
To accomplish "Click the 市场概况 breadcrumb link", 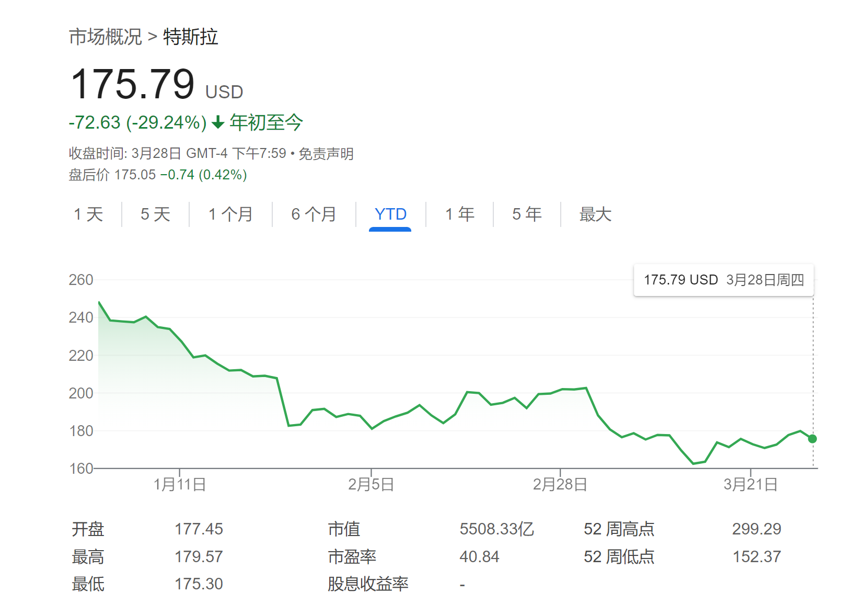I will pos(105,37).
